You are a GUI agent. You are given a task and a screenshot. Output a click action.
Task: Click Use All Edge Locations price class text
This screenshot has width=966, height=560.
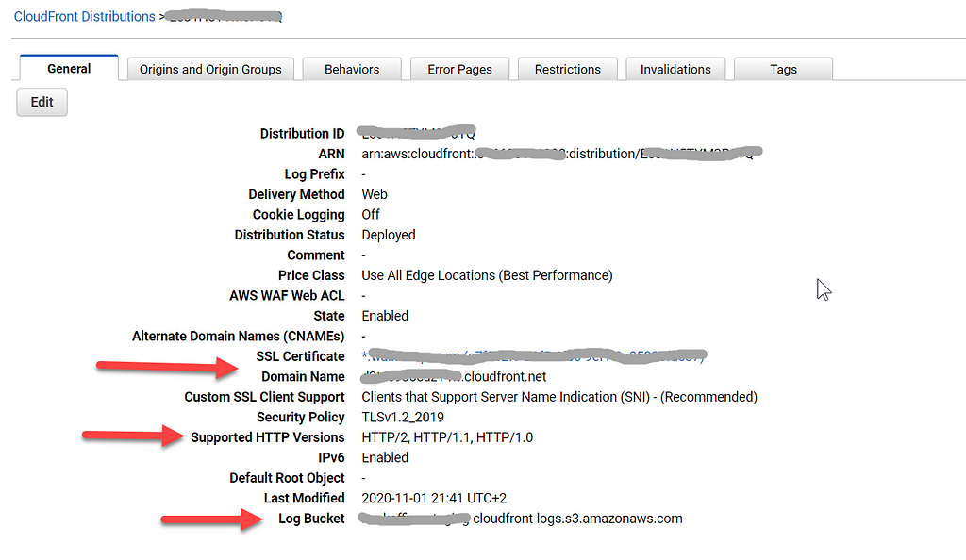click(487, 275)
